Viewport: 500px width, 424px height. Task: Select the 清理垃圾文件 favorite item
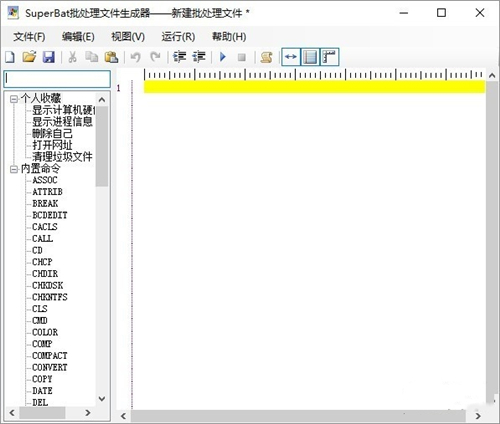[62, 157]
